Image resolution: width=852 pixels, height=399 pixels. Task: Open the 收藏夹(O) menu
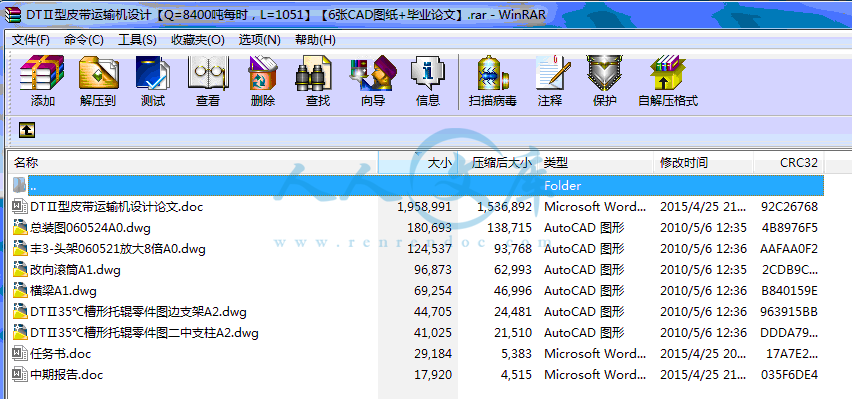click(x=198, y=40)
